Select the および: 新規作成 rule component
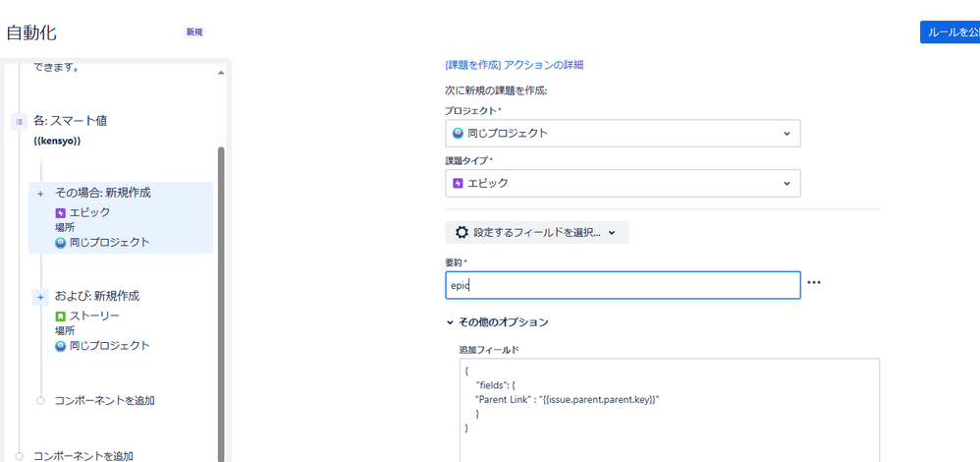The width and height of the screenshot is (980, 462). tap(121, 319)
